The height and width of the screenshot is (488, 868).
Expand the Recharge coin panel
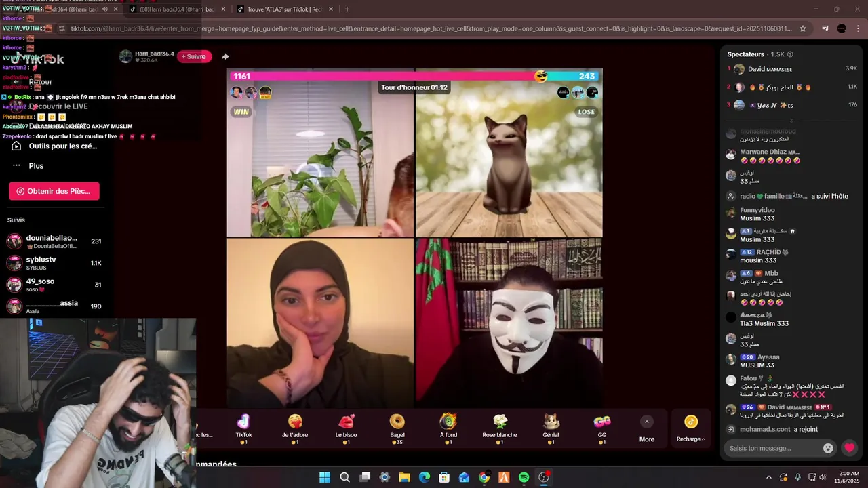pyautogui.click(x=690, y=428)
